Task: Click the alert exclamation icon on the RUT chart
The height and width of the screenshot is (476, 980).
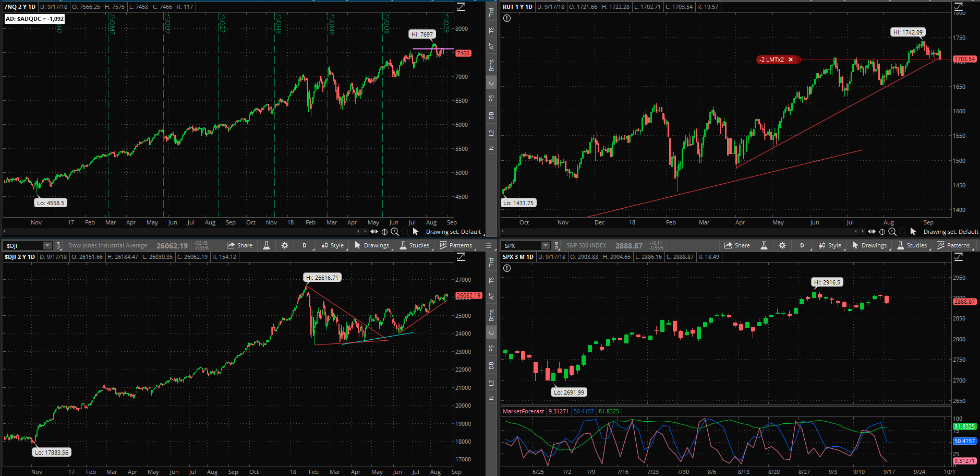Action: pos(507,18)
